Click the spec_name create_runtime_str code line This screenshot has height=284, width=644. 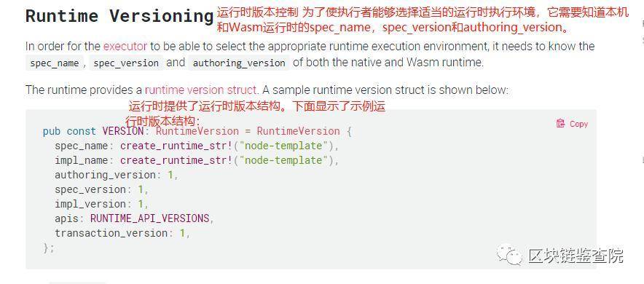(197, 146)
